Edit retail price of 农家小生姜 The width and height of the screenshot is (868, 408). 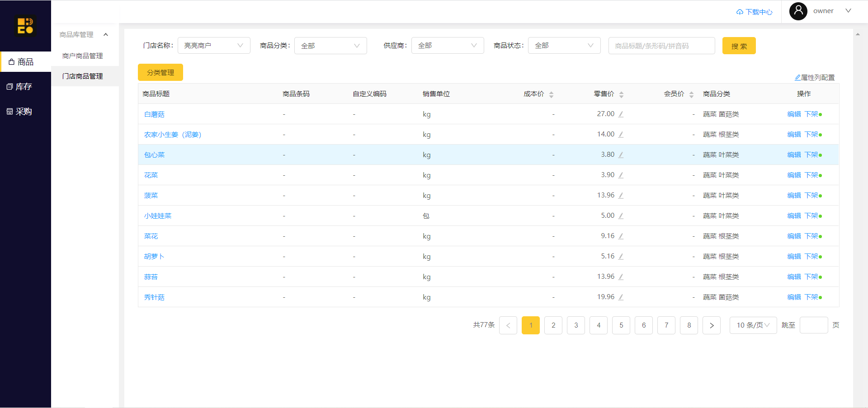[x=621, y=135]
